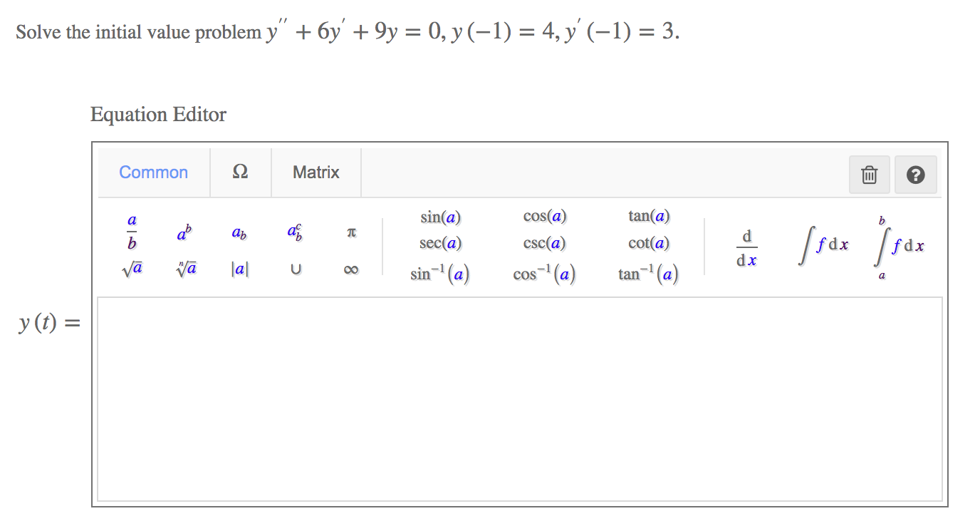980x526 pixels.
Task: Insert the pi symbol
Action: point(350,232)
